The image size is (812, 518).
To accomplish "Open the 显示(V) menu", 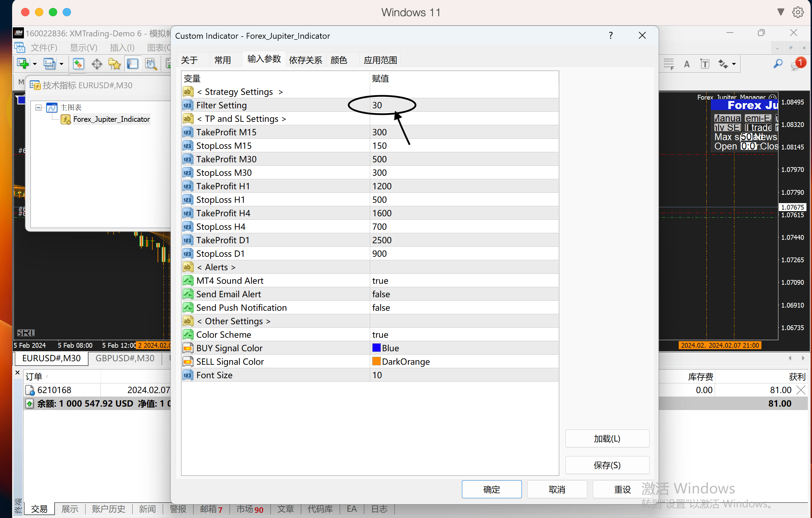I will tap(84, 47).
